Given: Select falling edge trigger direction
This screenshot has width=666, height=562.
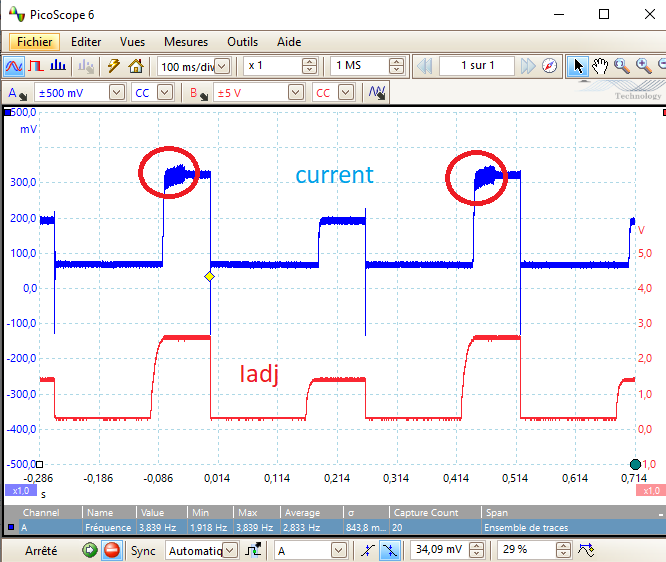Looking at the screenshot, I should (390, 551).
